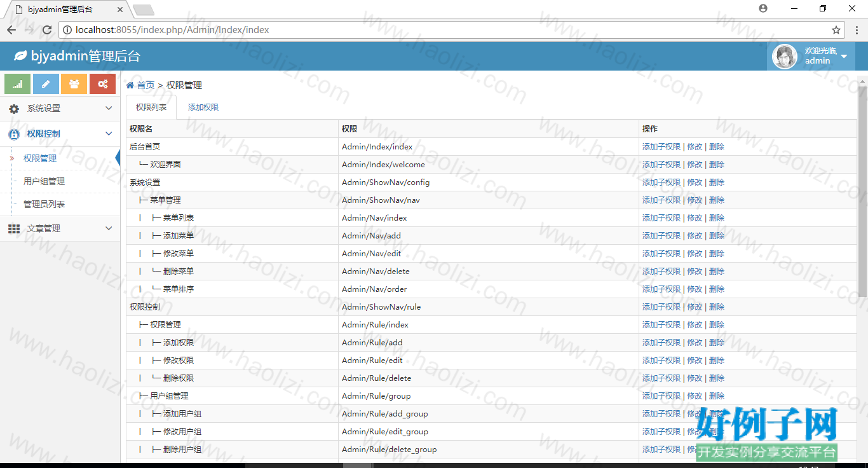Click the Admin/Index/welcome cell

(x=489, y=165)
